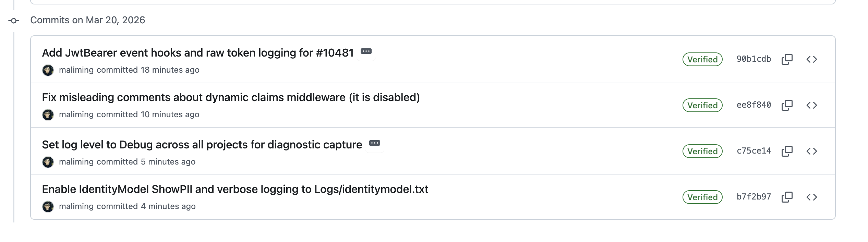Open maliming avatar on first commit
The width and height of the screenshot is (868, 242).
48,70
